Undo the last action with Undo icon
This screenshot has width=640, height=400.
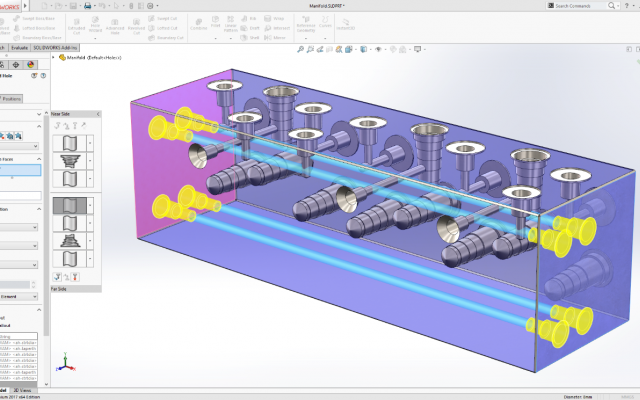(x=102, y=6)
